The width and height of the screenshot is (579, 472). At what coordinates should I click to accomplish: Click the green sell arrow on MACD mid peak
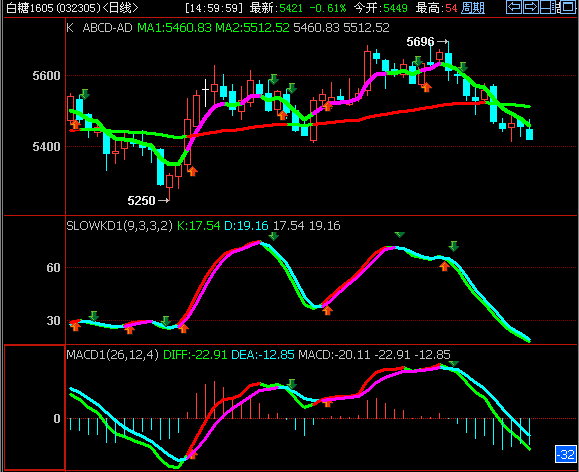292,383
